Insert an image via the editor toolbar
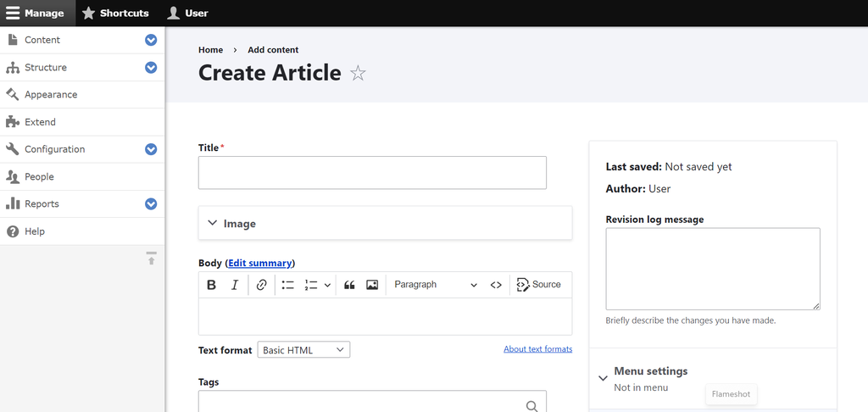The height and width of the screenshot is (412, 868). 372,285
